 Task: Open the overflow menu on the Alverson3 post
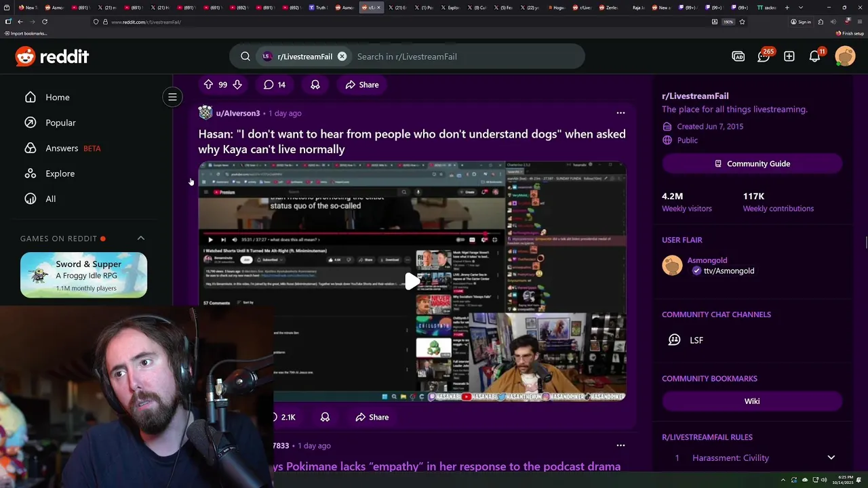point(620,113)
